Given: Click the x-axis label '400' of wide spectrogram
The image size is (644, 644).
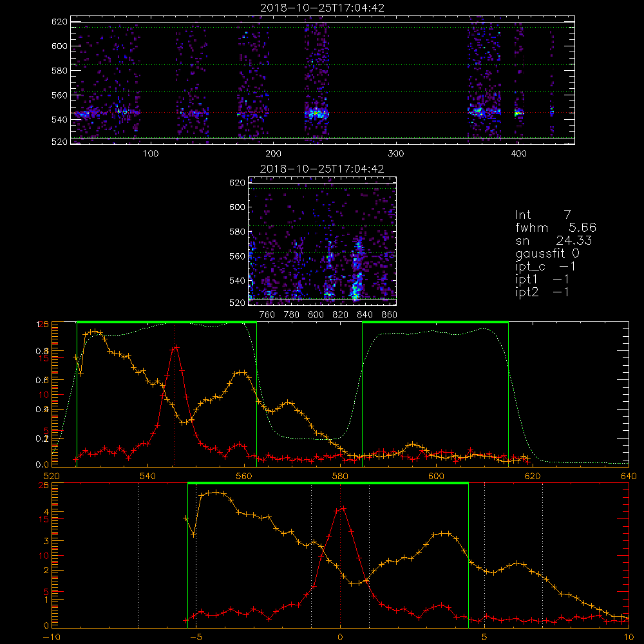Looking at the screenshot, I should click(518, 154).
